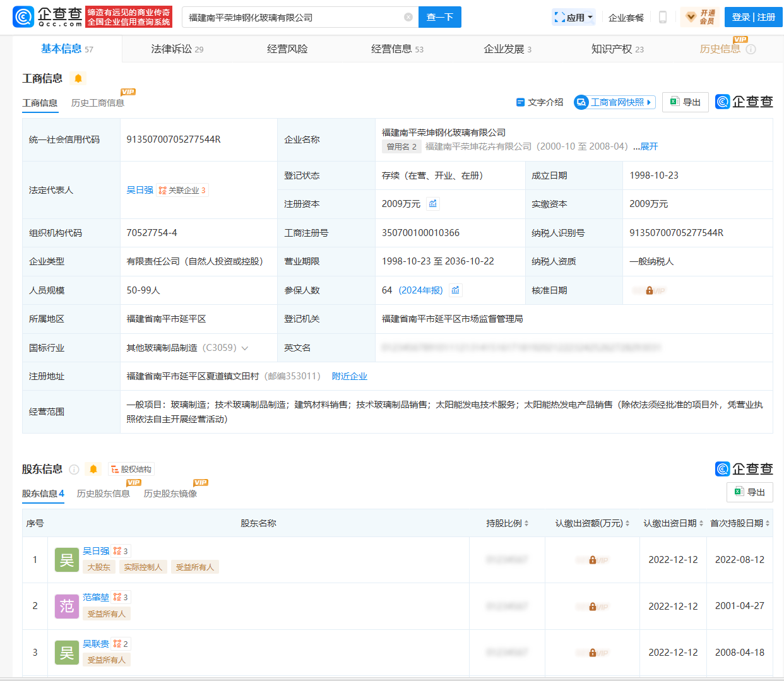Open the 企业套餐 link in header
The width and height of the screenshot is (784, 681).
(x=626, y=18)
